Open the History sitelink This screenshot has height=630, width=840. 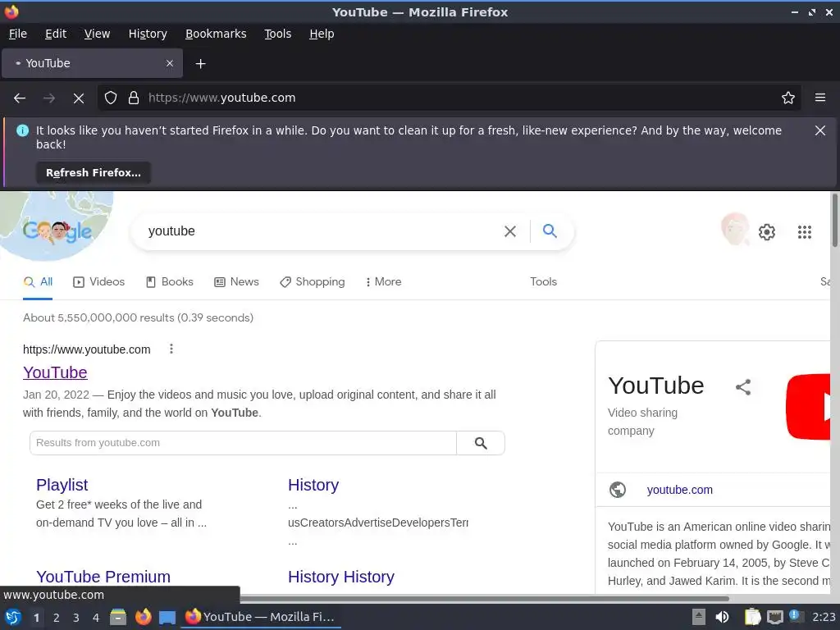313,485
